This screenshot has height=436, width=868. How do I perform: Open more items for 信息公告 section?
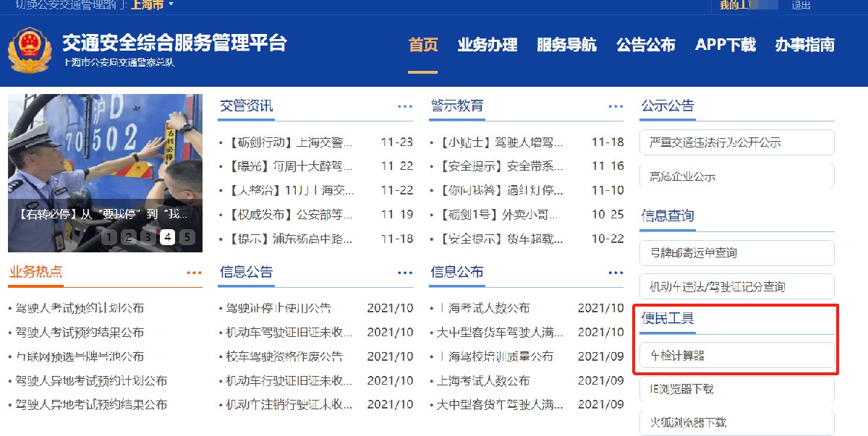pyautogui.click(x=405, y=273)
